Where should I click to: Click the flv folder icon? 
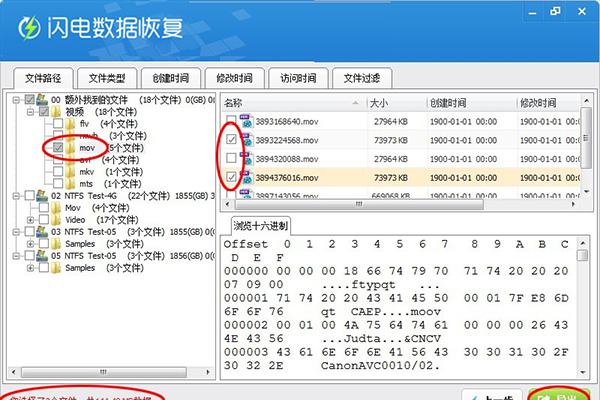pyautogui.click(x=70, y=124)
